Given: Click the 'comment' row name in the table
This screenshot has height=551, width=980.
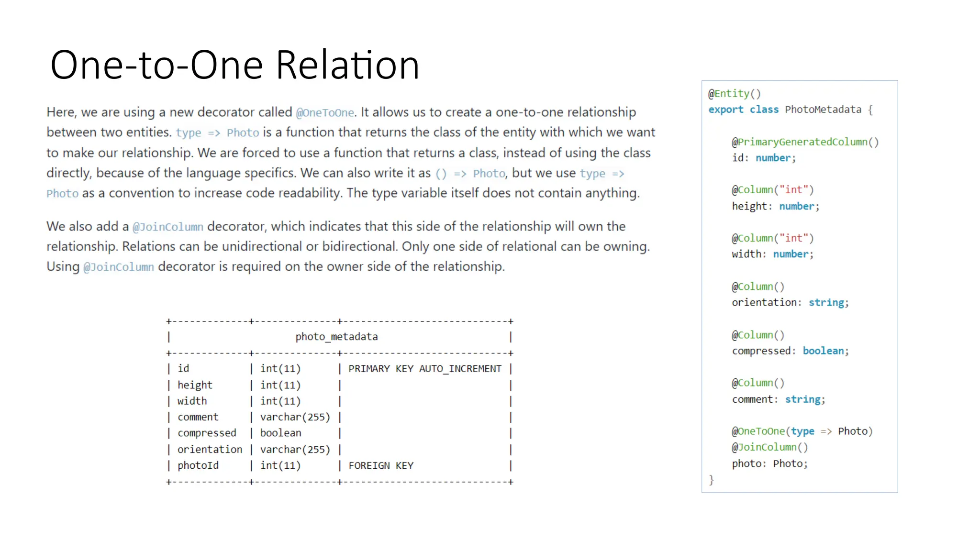Looking at the screenshot, I should 198,417.
